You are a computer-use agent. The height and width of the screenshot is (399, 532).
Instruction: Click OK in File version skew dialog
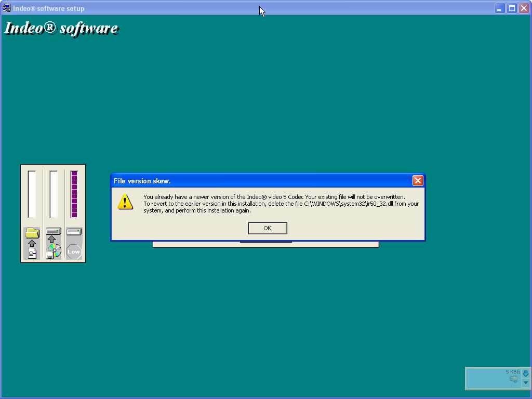(268, 228)
